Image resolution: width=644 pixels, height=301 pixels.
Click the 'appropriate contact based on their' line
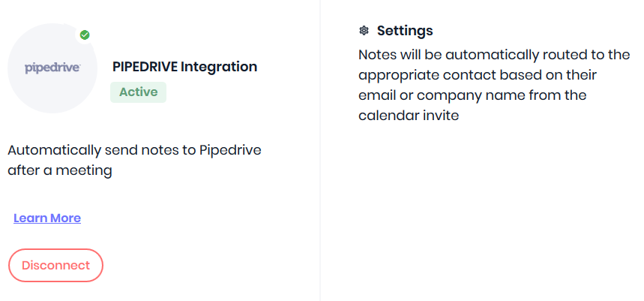coord(478,75)
